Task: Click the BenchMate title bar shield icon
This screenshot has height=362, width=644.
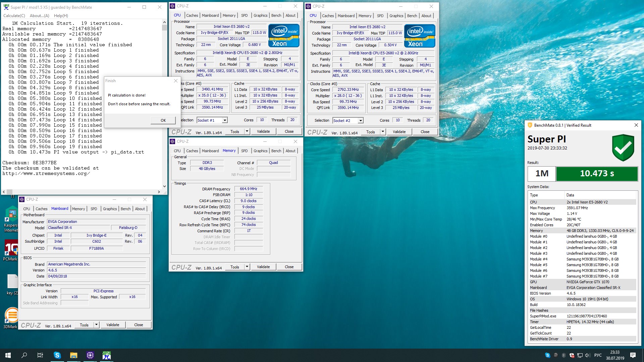Action: [x=530, y=125]
